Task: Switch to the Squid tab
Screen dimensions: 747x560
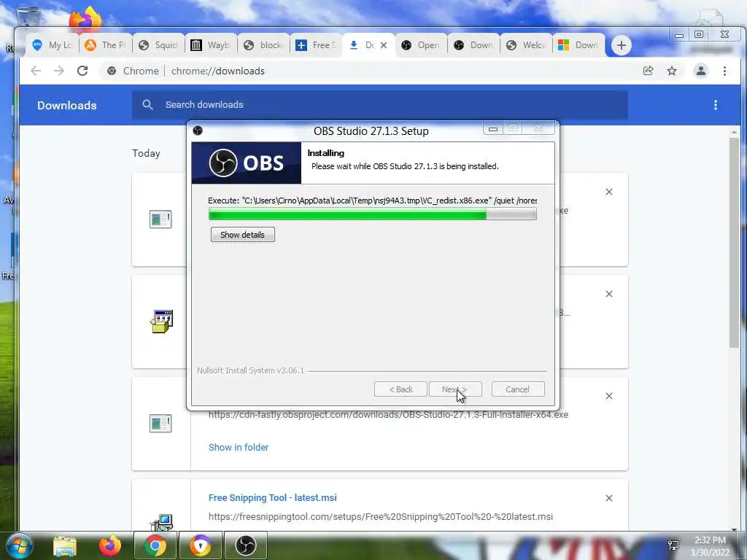Action: [x=158, y=45]
